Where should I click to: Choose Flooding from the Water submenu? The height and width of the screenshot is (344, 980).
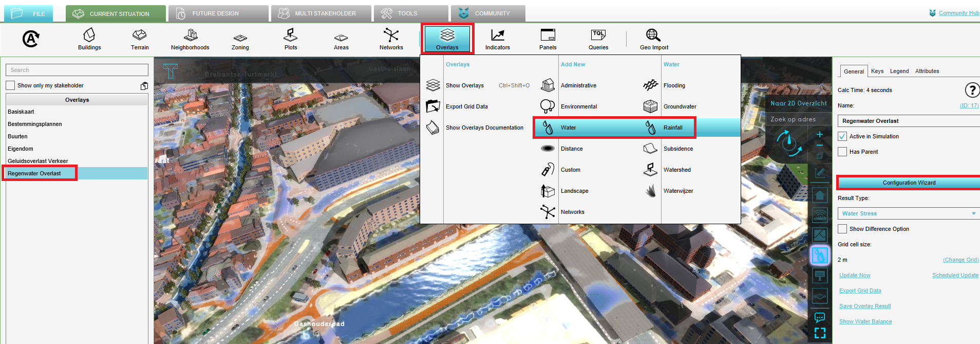click(x=674, y=85)
